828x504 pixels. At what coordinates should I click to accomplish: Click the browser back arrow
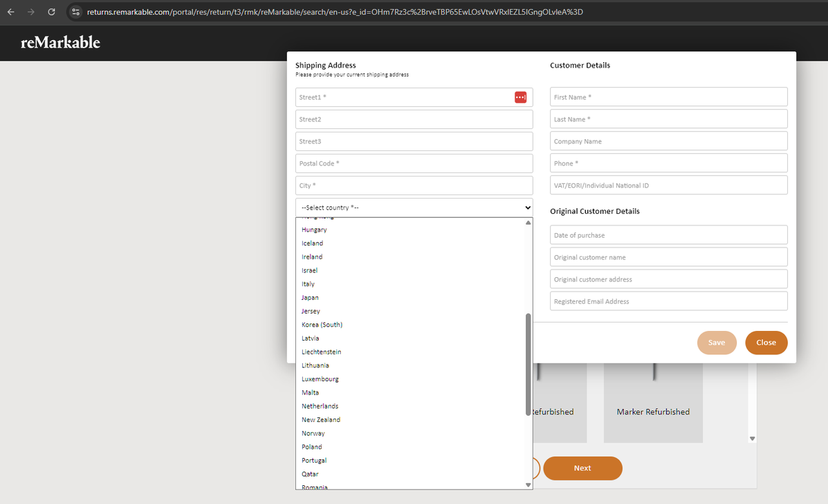tap(11, 12)
